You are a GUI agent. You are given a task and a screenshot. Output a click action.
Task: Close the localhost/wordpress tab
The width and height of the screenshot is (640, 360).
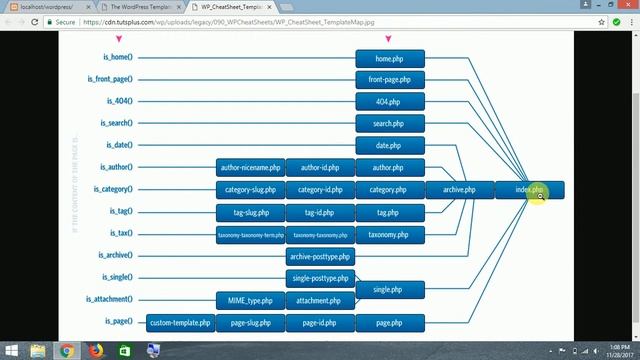click(89, 7)
